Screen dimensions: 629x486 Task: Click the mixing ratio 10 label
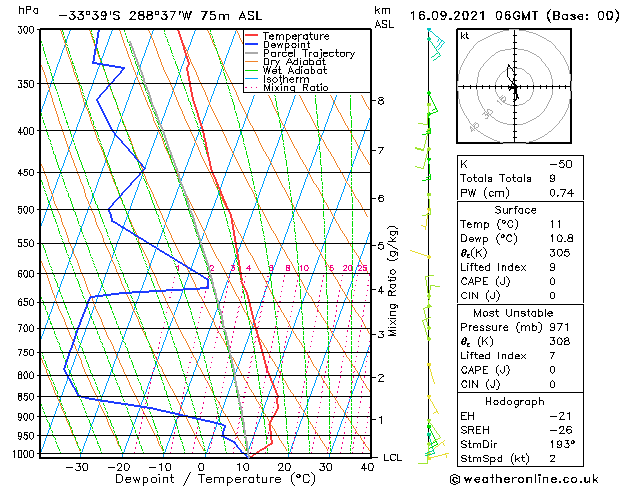(x=304, y=268)
